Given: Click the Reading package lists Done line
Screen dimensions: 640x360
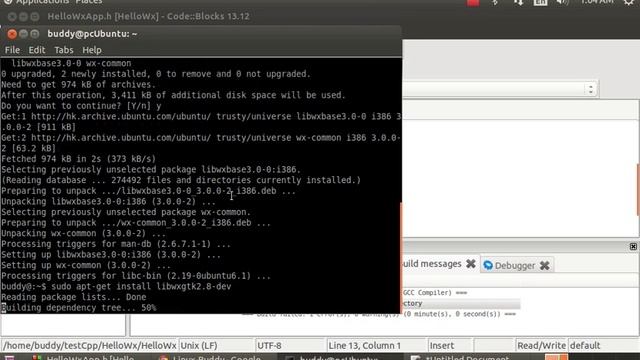Looking at the screenshot, I should [73, 297].
